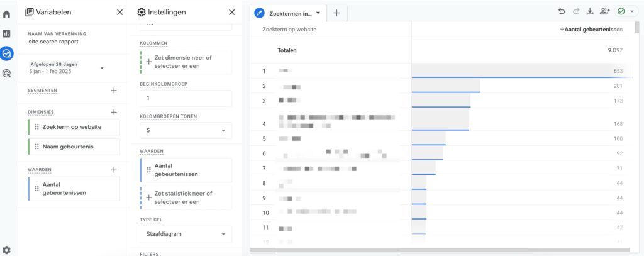Click the vertical scrollbar of the table
The height and width of the screenshot is (256, 644).
tap(637, 28)
